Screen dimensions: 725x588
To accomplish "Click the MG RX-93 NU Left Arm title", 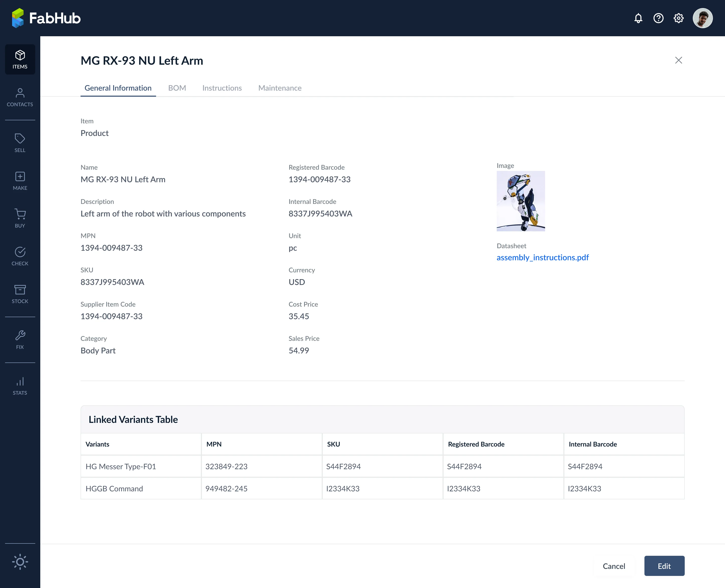I will pyautogui.click(x=142, y=61).
